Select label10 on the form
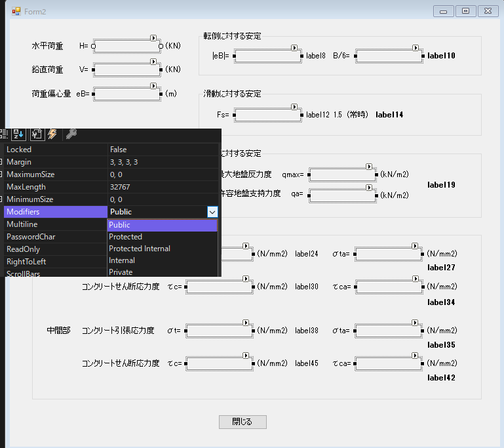The width and height of the screenshot is (504, 448). tap(441, 56)
